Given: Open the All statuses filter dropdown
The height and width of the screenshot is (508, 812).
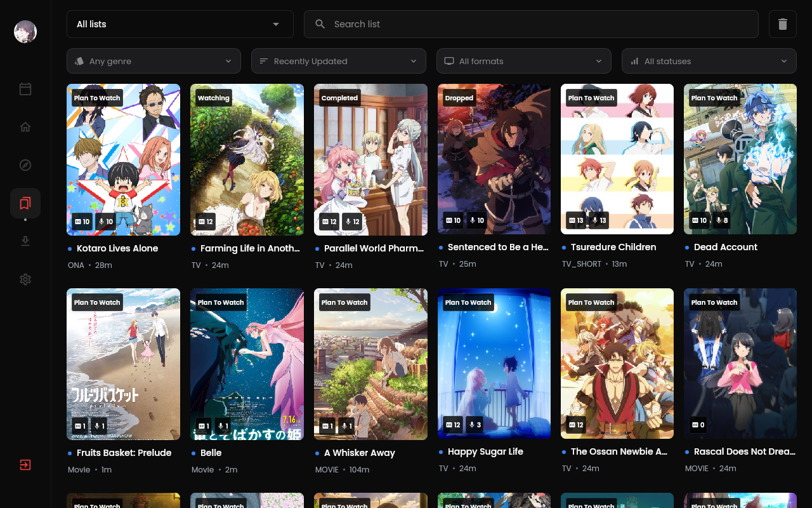Looking at the screenshot, I should [x=709, y=62].
